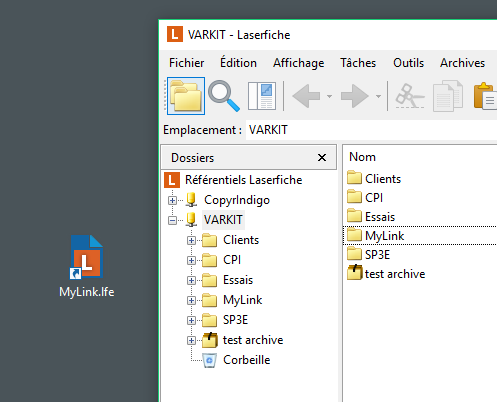Select MyLink in the Dossiers tree
This screenshot has height=402, width=497.
(x=243, y=300)
